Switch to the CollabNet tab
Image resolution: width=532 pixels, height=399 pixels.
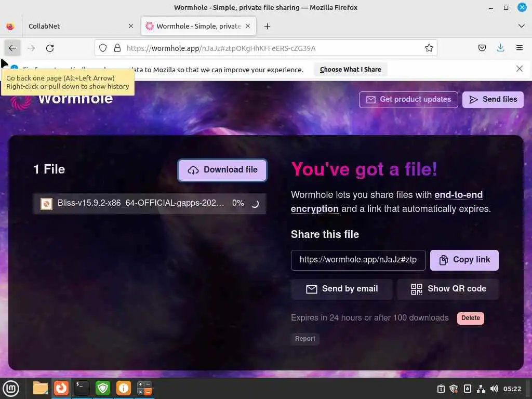tap(80, 26)
